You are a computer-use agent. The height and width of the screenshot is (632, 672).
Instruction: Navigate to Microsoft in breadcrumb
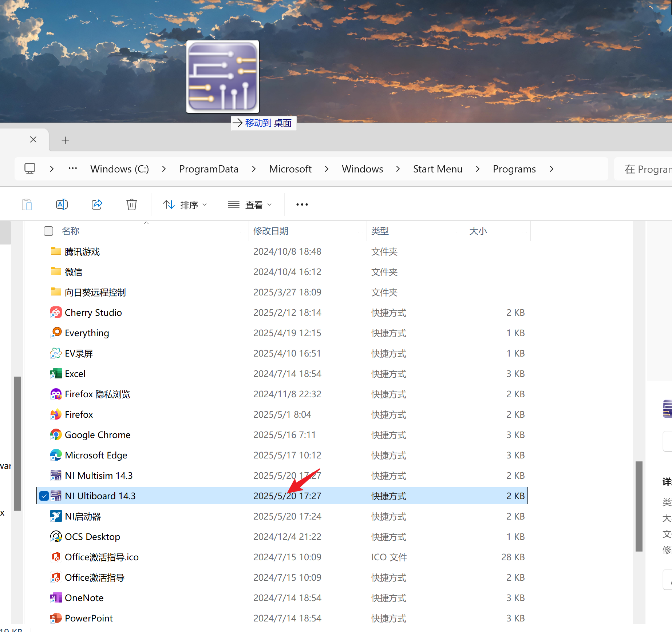pyautogui.click(x=290, y=169)
